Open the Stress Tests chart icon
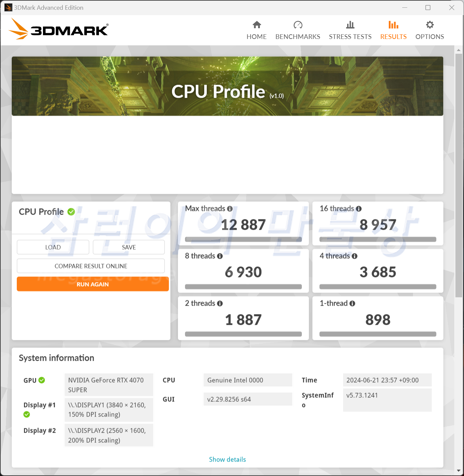Viewport: 464px width, 476px height. (350, 25)
